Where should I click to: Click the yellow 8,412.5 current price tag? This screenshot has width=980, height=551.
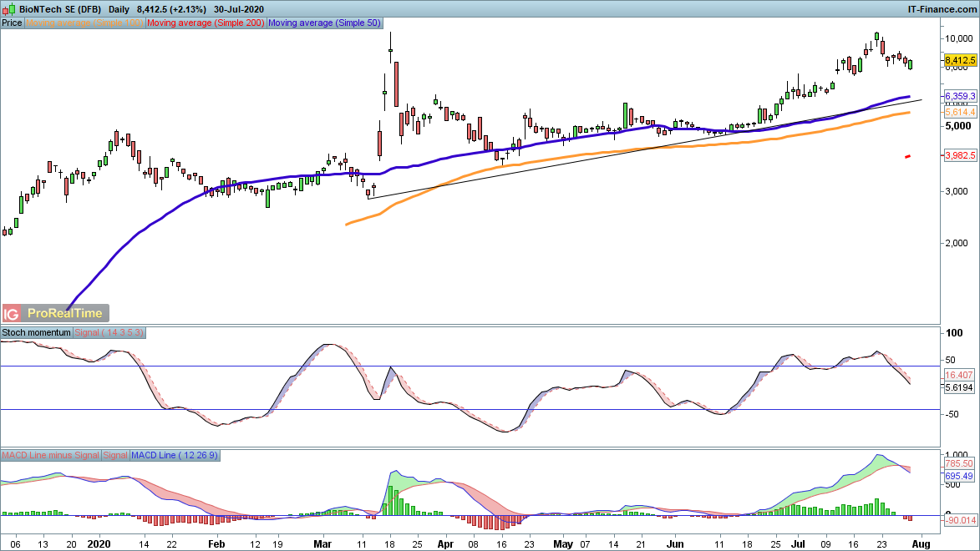[x=960, y=61]
